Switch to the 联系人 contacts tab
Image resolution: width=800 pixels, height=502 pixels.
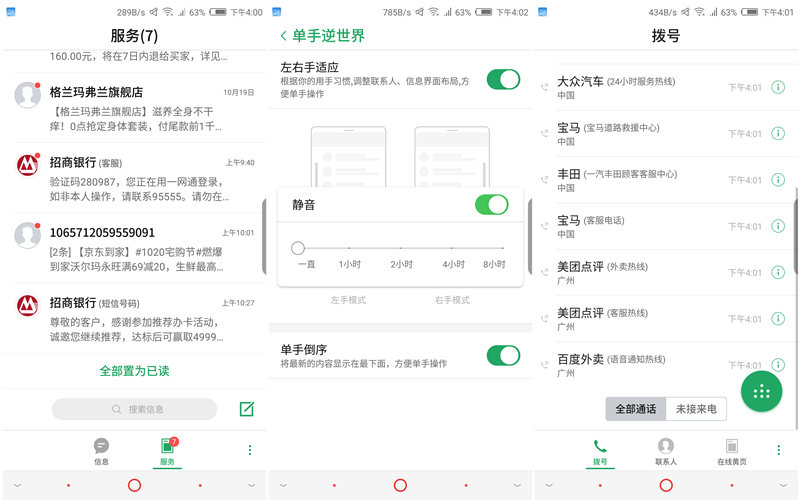pyautogui.click(x=666, y=452)
